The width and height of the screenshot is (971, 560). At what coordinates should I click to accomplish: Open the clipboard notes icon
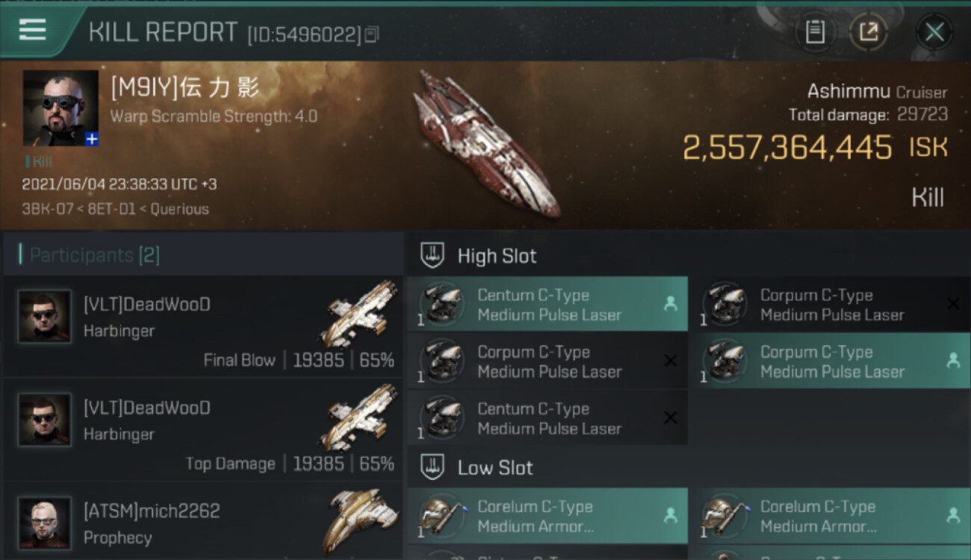click(x=815, y=31)
